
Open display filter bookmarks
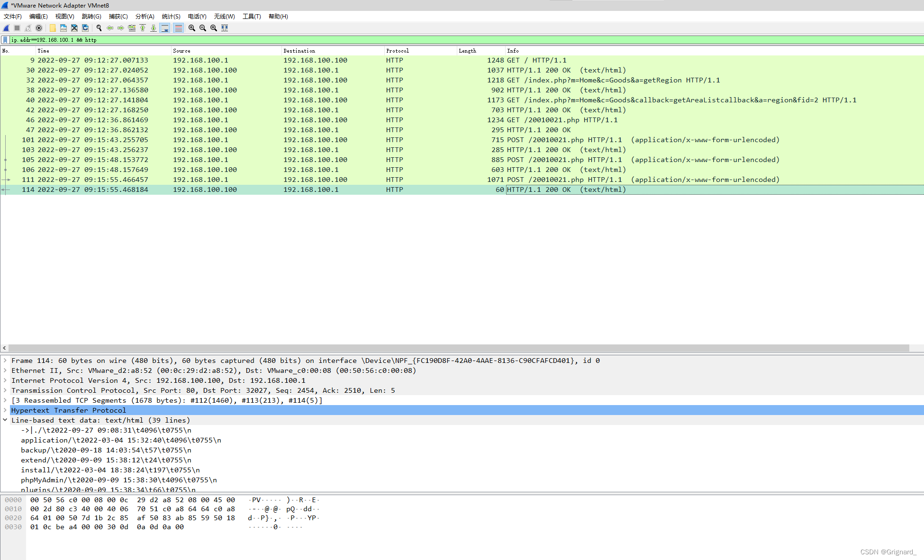pos(5,40)
